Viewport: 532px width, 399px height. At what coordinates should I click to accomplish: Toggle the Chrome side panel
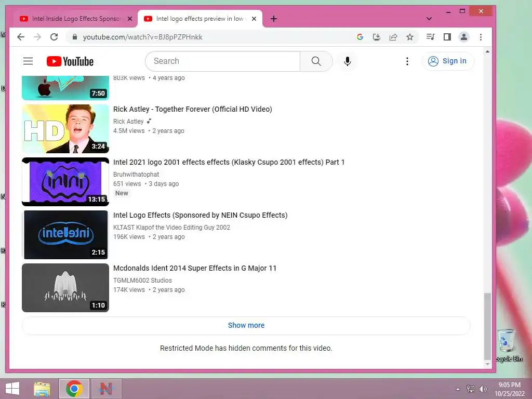tap(447, 37)
